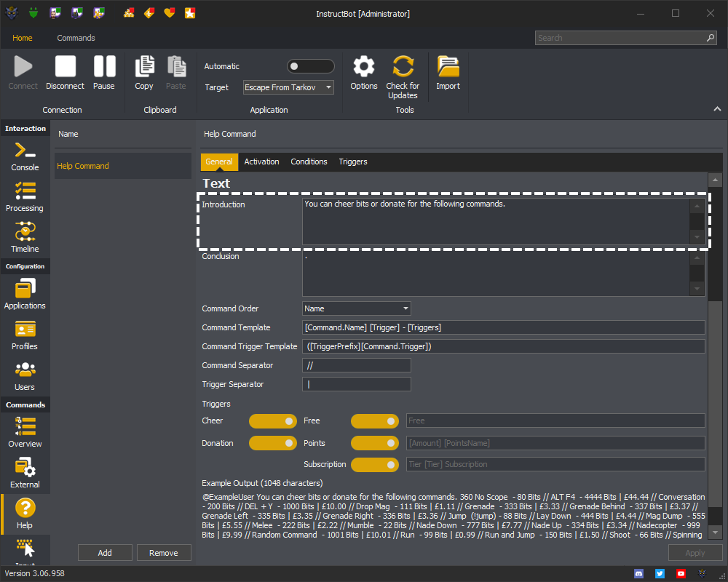Disable the Free trigger toggle

(x=375, y=421)
